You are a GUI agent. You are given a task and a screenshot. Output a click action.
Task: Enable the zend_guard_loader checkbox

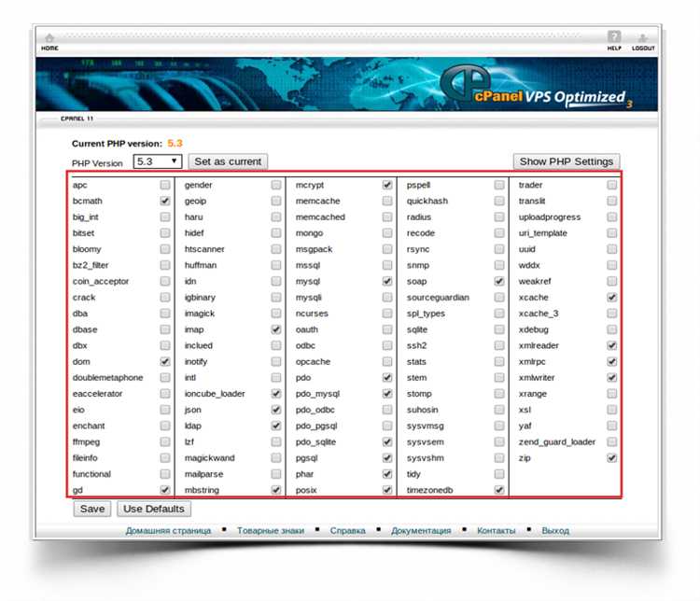(612, 442)
